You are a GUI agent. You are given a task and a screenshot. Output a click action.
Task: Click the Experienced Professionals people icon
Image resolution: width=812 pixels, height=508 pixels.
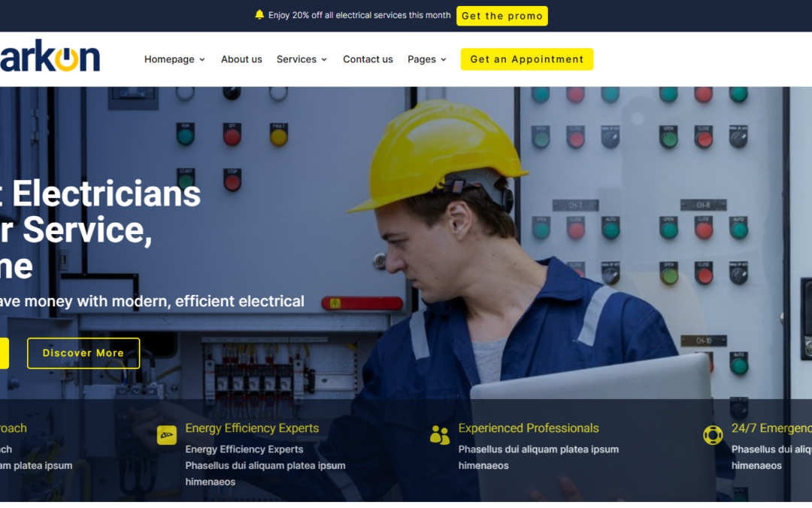coord(440,435)
